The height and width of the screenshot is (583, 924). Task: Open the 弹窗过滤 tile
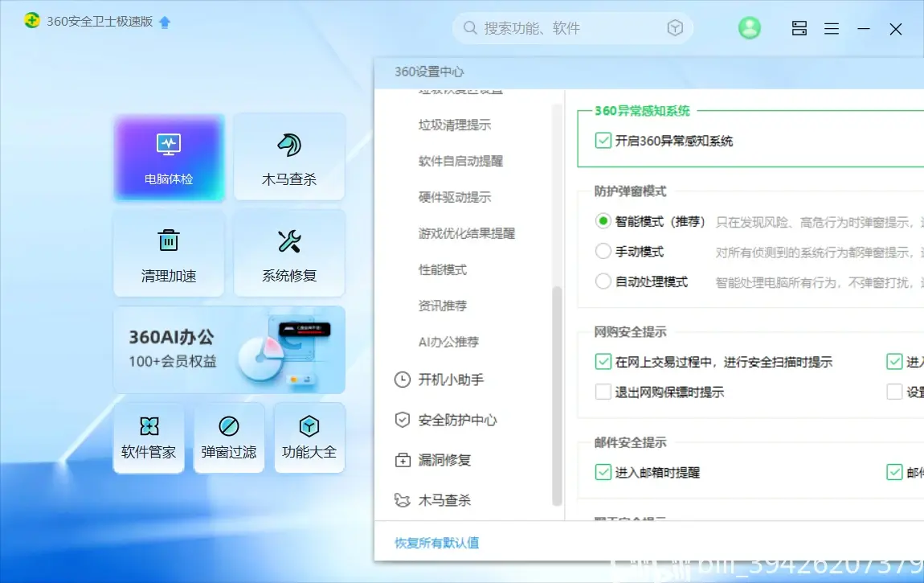[x=229, y=438]
